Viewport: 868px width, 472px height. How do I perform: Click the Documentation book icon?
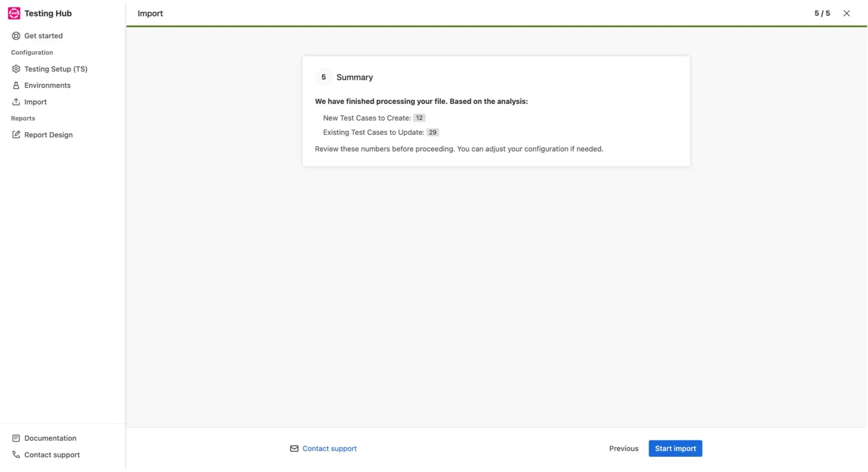[x=16, y=438]
